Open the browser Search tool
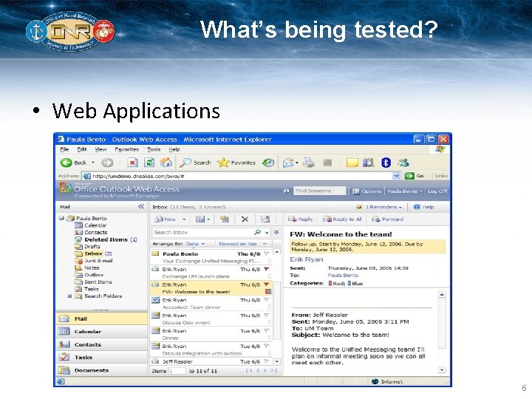Viewport: 532px width, 399px height. (195, 163)
